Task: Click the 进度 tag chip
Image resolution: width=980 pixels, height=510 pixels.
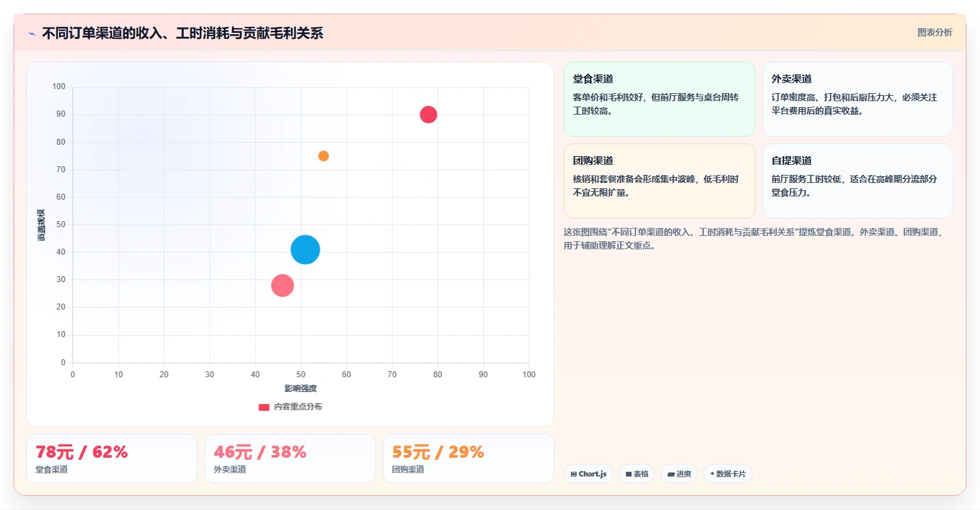Action: coord(679,474)
